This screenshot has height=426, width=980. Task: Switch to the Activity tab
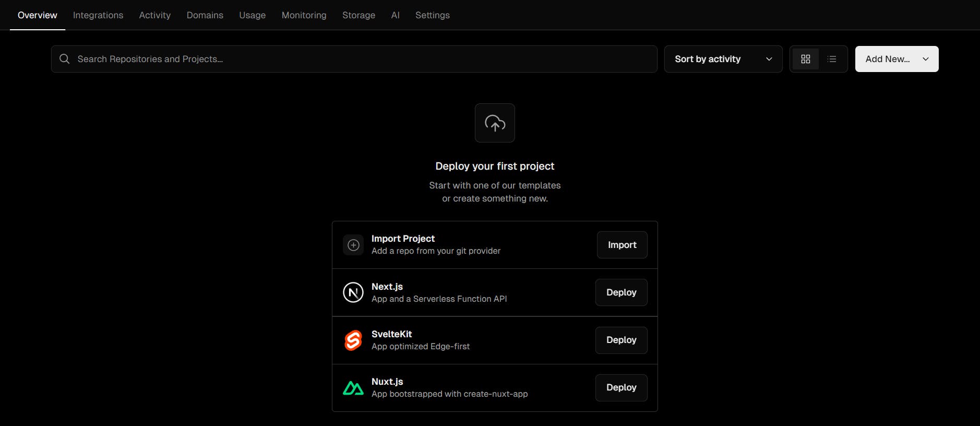[155, 15]
